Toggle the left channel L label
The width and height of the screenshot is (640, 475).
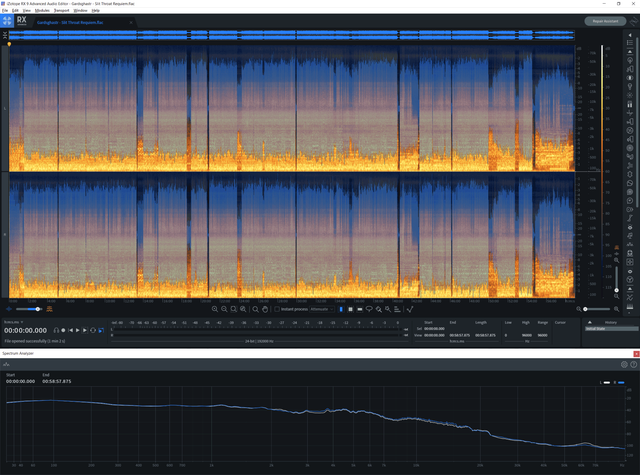point(5,108)
